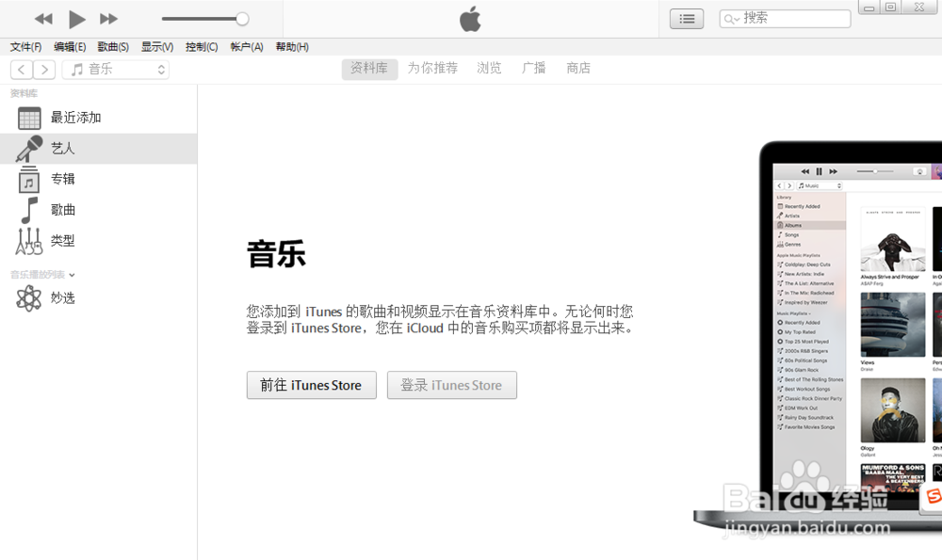Click the 前往 iTunes Store button
The height and width of the screenshot is (560, 942).
tap(311, 385)
